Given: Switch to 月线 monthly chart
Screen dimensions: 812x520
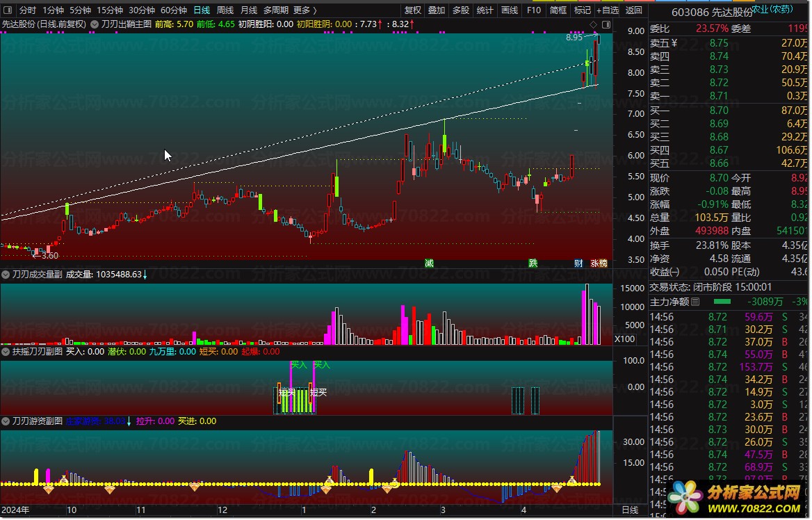Looking at the screenshot, I should coord(249,10).
